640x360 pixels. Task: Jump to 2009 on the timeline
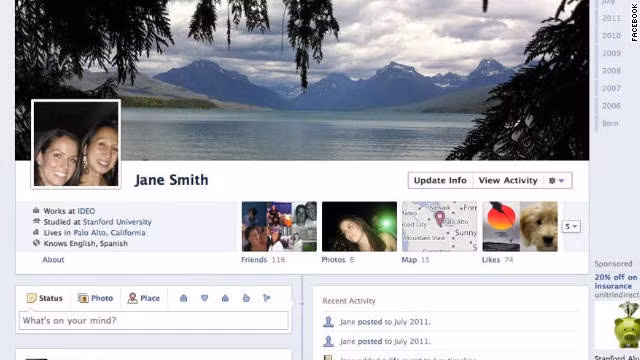[x=611, y=53]
